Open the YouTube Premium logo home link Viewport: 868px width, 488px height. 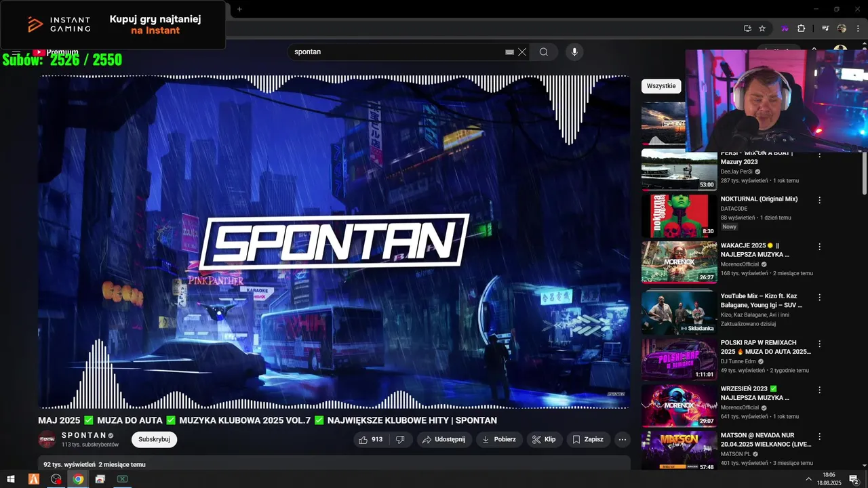56,52
